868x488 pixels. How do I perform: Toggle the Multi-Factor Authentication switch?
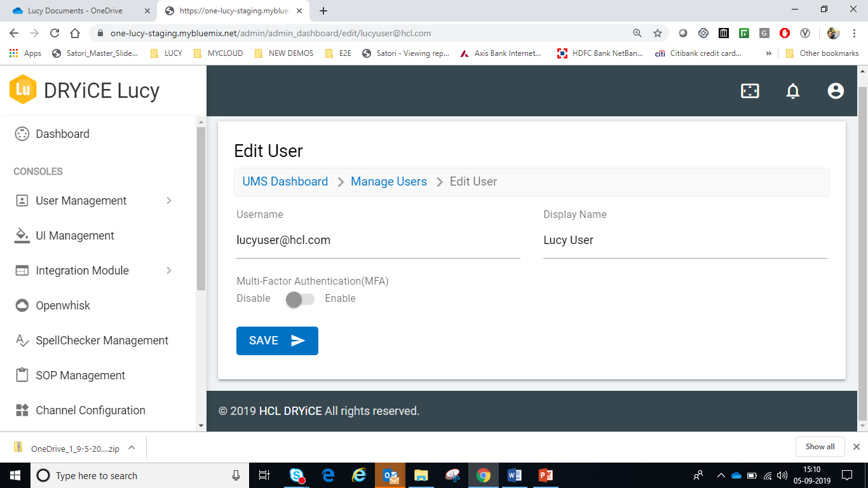[299, 299]
